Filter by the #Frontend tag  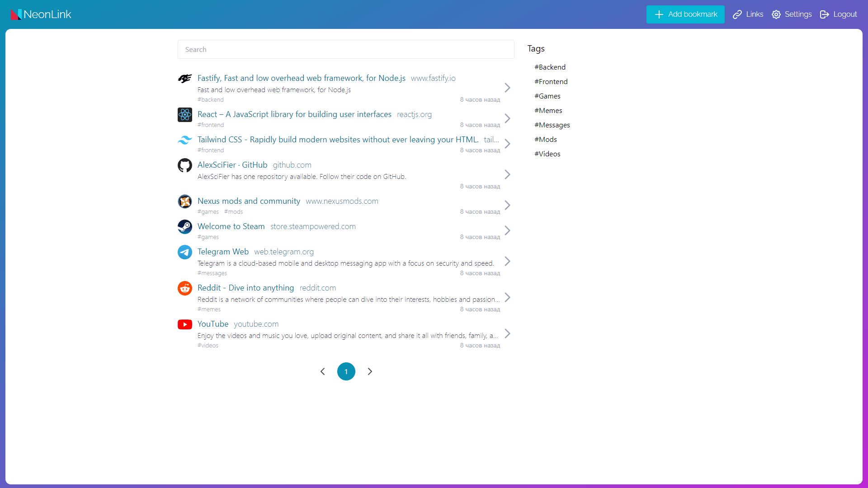(551, 81)
